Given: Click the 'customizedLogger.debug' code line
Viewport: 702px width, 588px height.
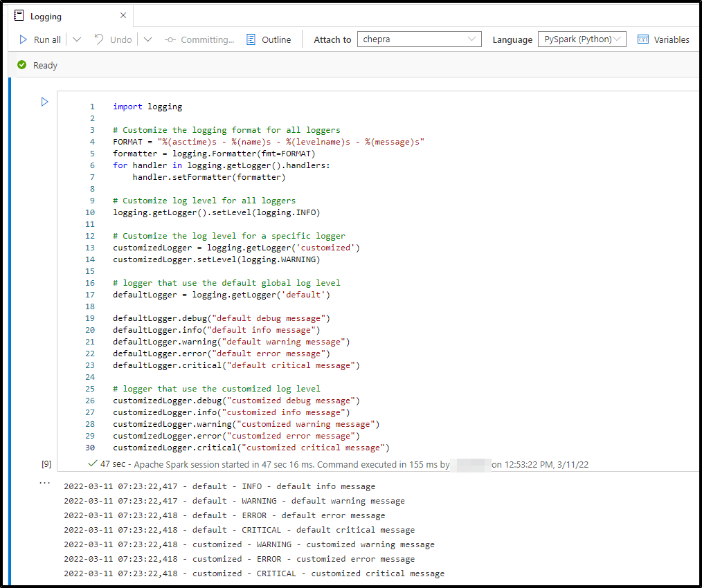Looking at the screenshot, I should pos(236,401).
